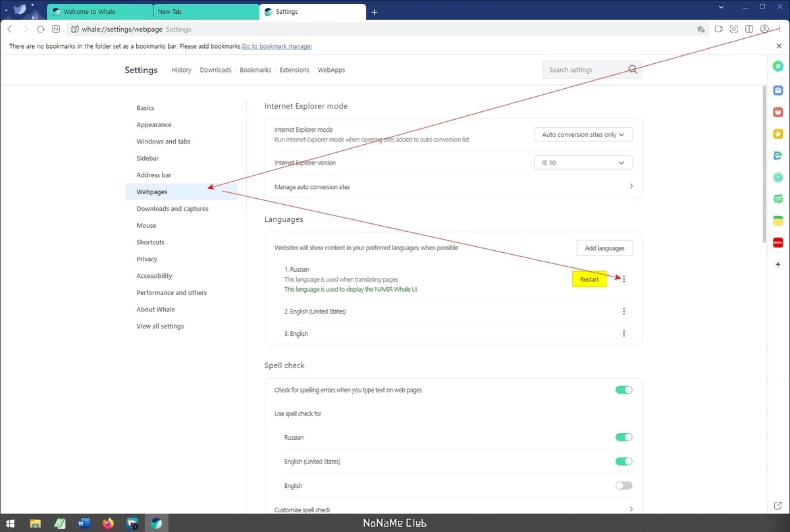The width and height of the screenshot is (790, 532).
Task: Click the screen capture icon in toolbar
Action: click(x=733, y=29)
